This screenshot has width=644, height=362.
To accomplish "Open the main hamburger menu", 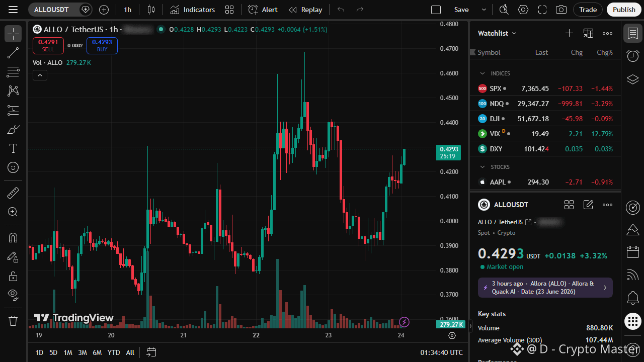I will (13, 10).
